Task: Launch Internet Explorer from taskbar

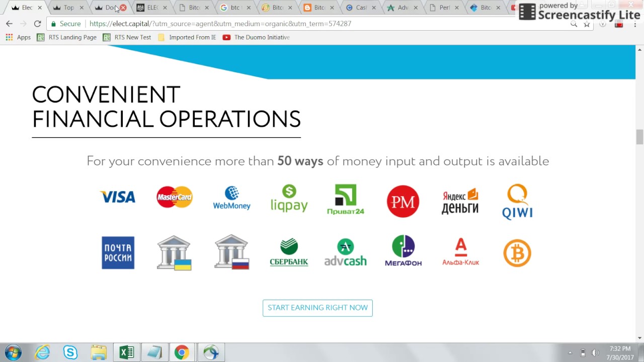Action: [x=42, y=352]
